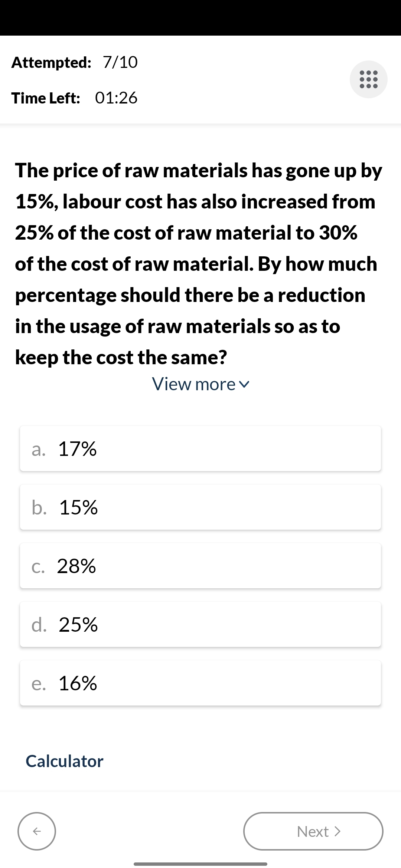The width and height of the screenshot is (401, 868).
Task: Tap the option letter e.
Action: pyautogui.click(x=38, y=683)
